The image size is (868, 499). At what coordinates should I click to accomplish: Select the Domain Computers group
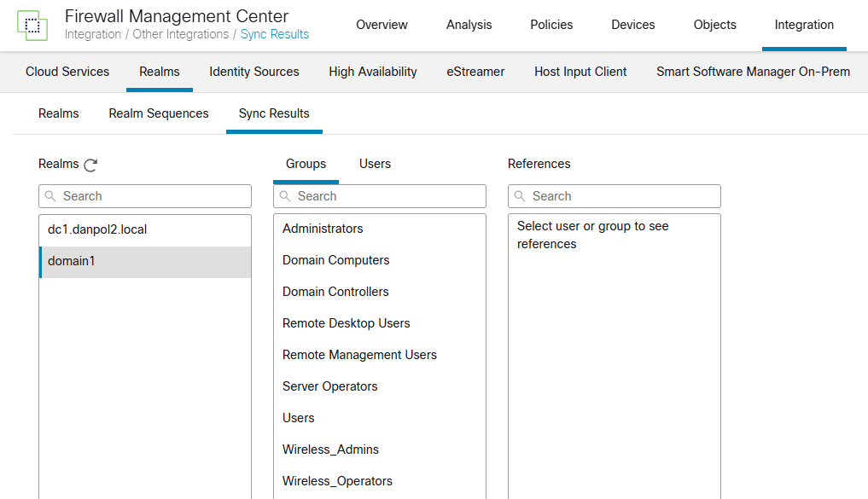[380, 260]
